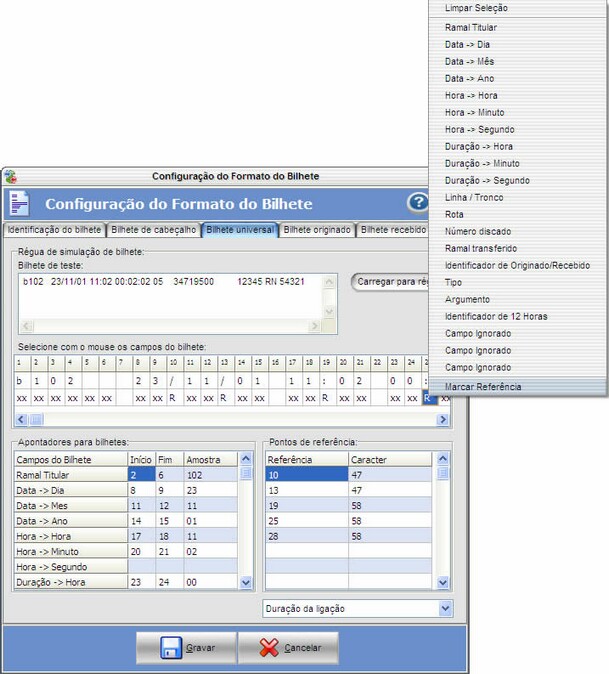Click the Cancelar button
609x674 pixels.
coord(288,648)
